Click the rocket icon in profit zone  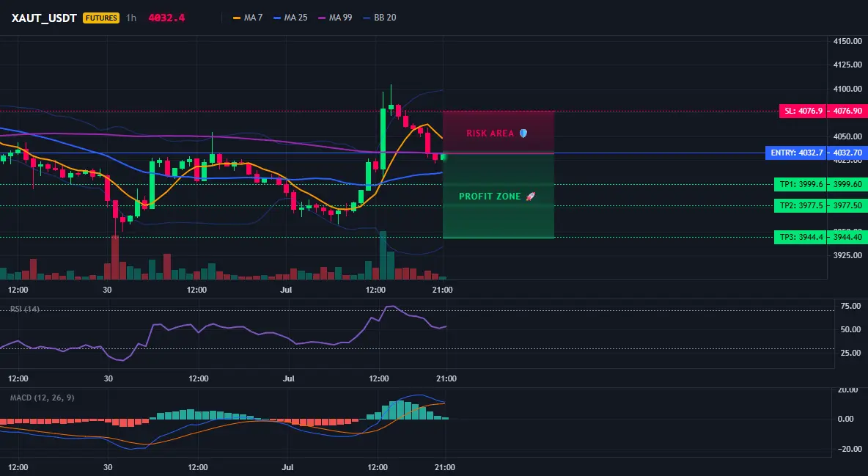click(x=530, y=196)
